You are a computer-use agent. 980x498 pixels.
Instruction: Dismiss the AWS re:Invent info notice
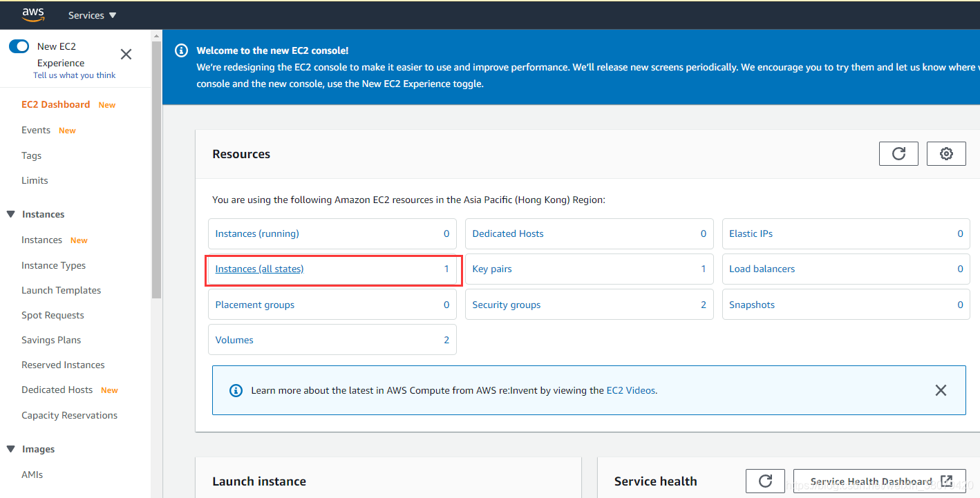[941, 390]
